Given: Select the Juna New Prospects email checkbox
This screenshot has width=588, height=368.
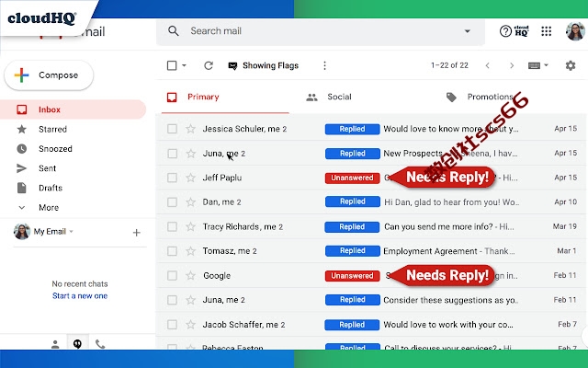Looking at the screenshot, I should click(172, 154).
